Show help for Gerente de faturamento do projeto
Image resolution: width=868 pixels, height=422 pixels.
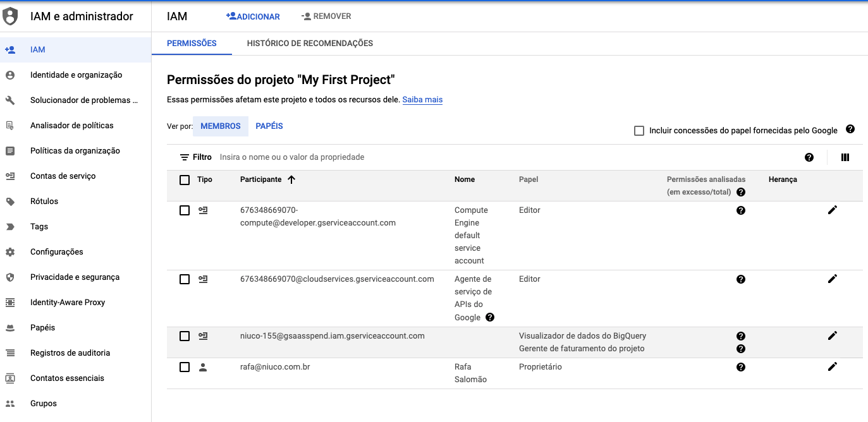tap(741, 349)
